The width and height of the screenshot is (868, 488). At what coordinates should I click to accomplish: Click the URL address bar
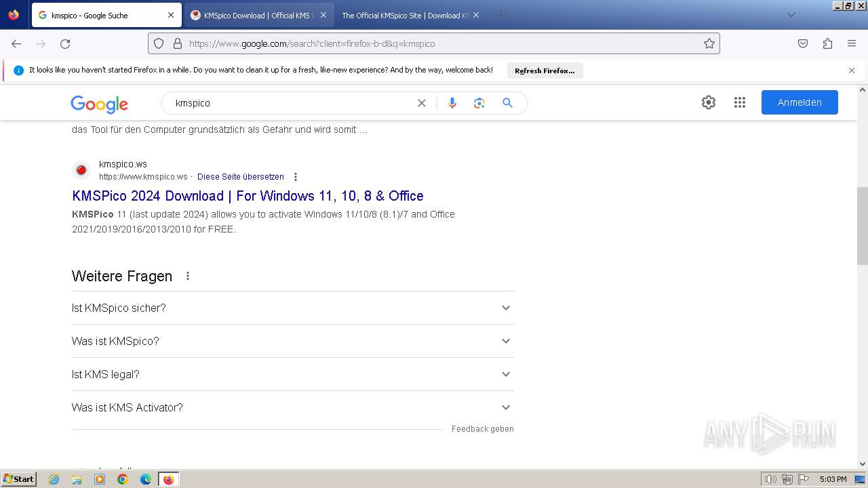click(x=434, y=43)
